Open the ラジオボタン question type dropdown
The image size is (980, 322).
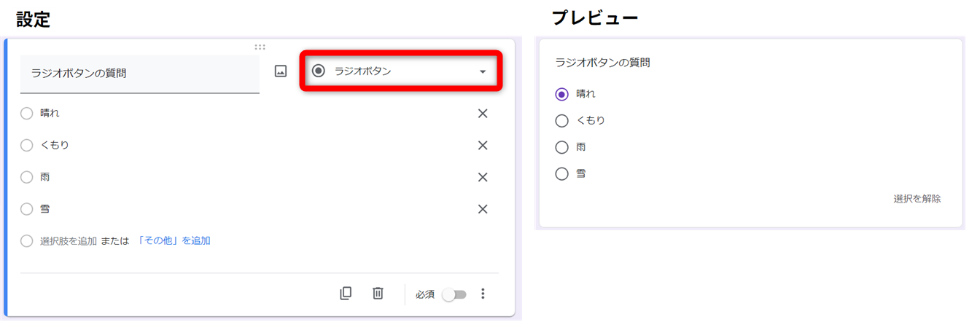(400, 71)
